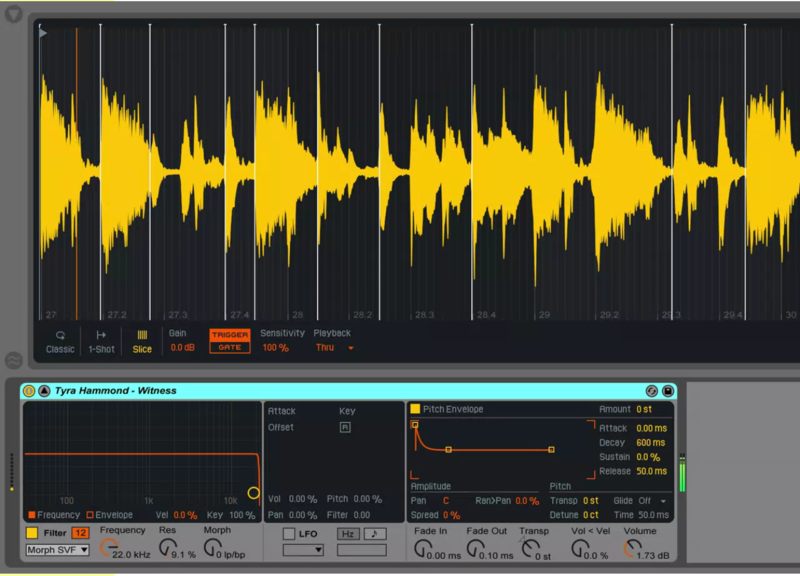The image size is (800, 576).
Task: Open the Glide Off dropdown
Action: click(x=654, y=501)
